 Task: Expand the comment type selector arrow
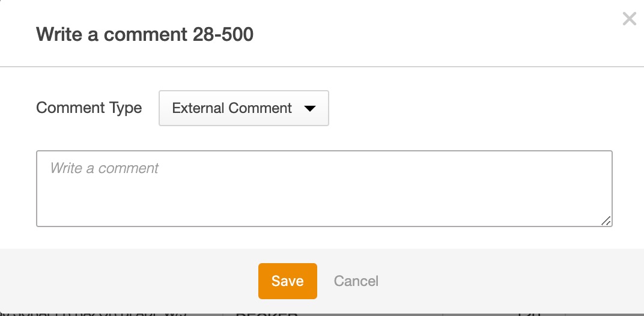tap(310, 109)
